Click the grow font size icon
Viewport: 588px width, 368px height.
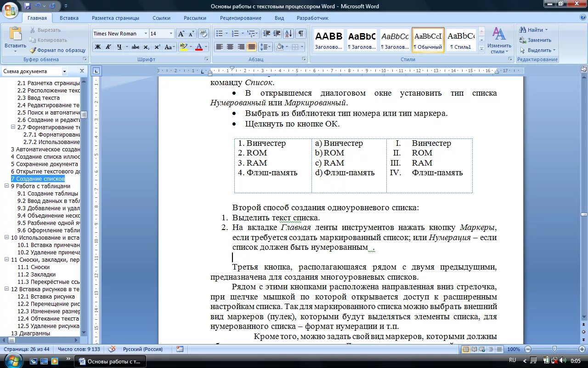[x=181, y=34]
